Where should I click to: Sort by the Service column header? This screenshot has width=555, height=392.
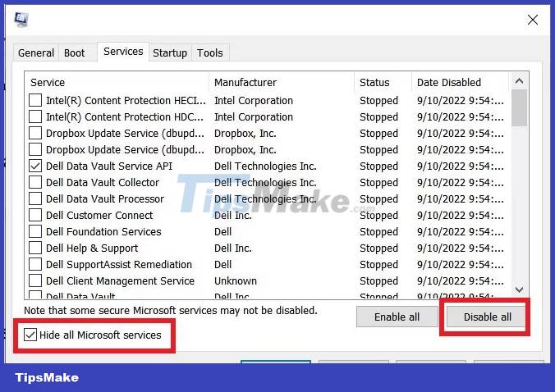117,82
